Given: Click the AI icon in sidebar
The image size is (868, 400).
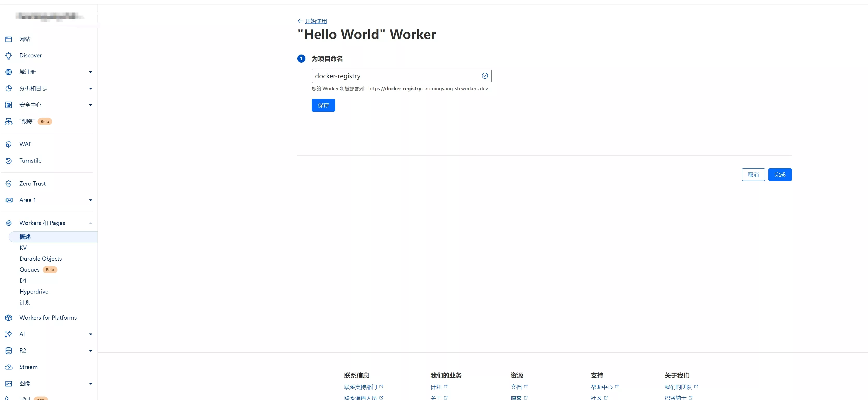Looking at the screenshot, I should pyautogui.click(x=9, y=333).
